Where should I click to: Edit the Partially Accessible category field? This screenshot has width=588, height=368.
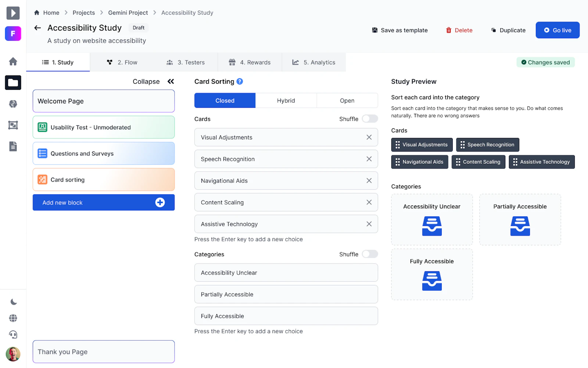pos(286,294)
